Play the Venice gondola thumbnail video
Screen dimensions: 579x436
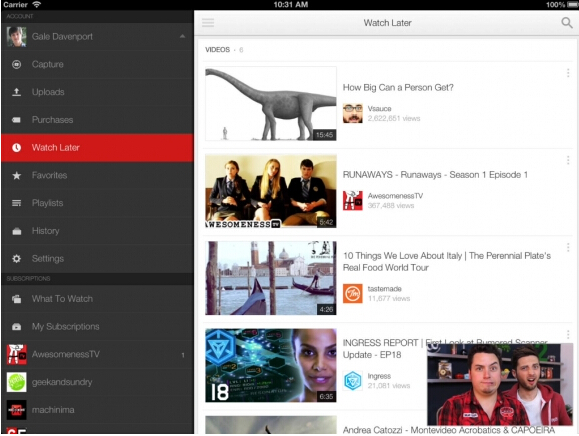pos(271,278)
